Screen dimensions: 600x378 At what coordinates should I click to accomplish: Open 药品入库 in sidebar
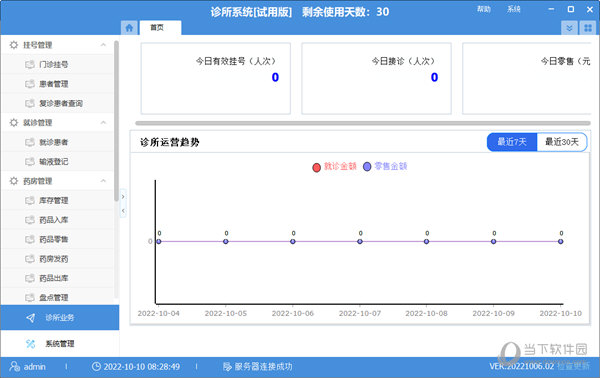(58, 220)
